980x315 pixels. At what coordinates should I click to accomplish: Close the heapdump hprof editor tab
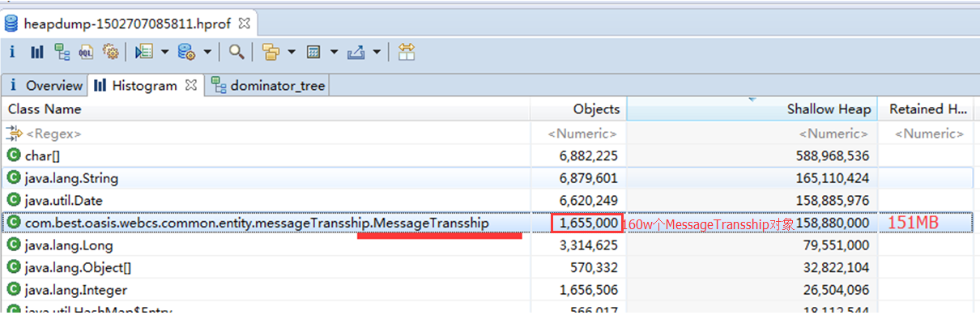pyautogui.click(x=245, y=23)
